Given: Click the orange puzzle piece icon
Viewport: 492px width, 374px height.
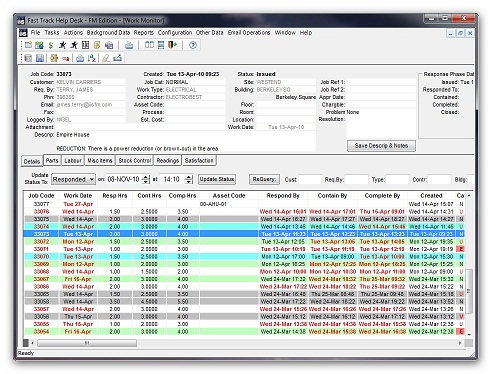Looking at the screenshot, I should 54,58.
